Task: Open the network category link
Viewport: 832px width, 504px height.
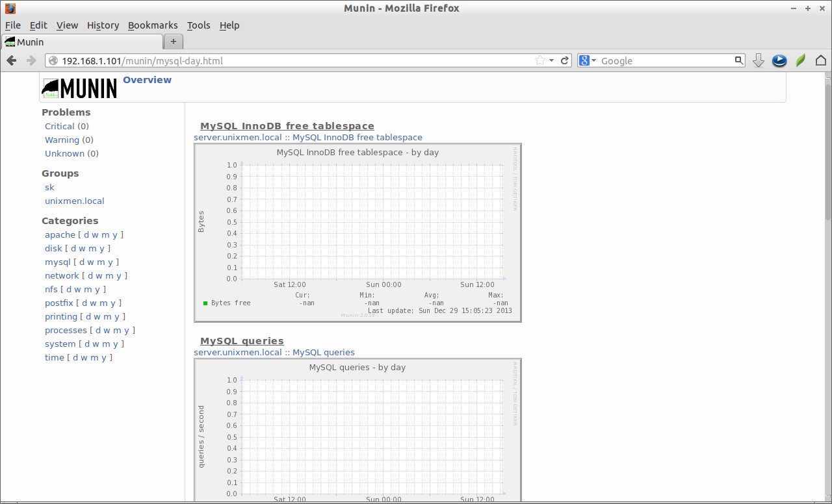Action: pyautogui.click(x=62, y=275)
